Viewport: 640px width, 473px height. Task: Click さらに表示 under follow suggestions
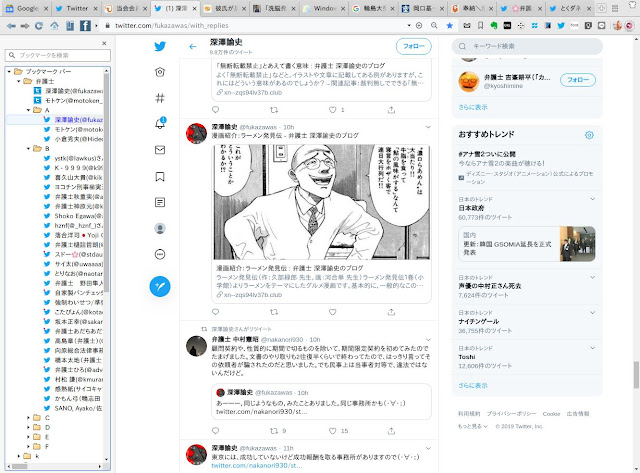tap(473, 107)
